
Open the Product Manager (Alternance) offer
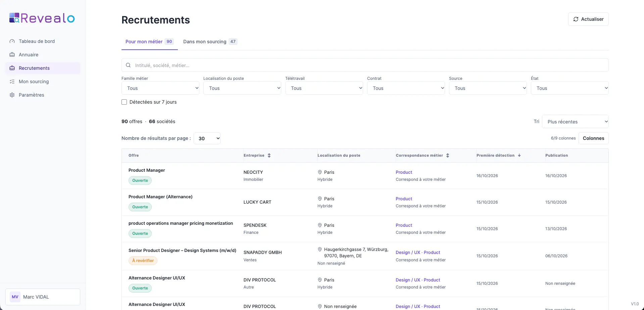click(x=160, y=197)
